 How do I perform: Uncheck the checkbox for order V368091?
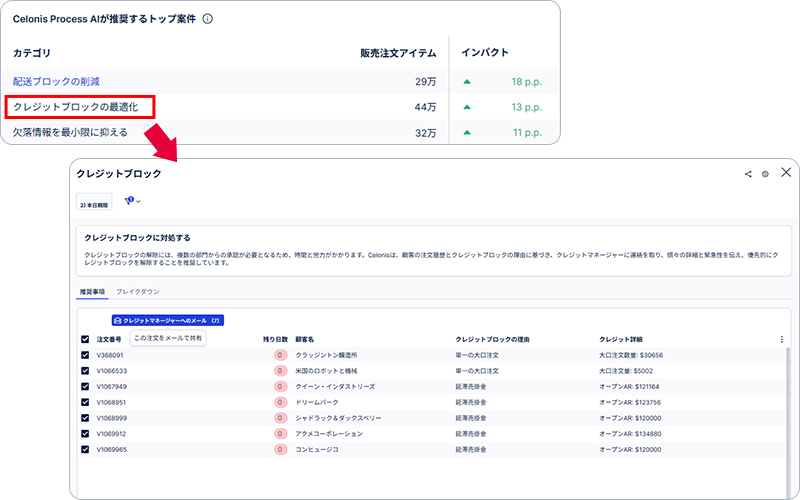[85, 355]
